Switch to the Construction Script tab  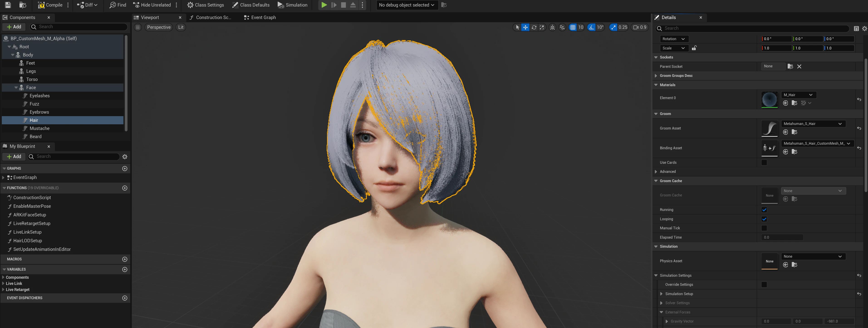tap(210, 17)
